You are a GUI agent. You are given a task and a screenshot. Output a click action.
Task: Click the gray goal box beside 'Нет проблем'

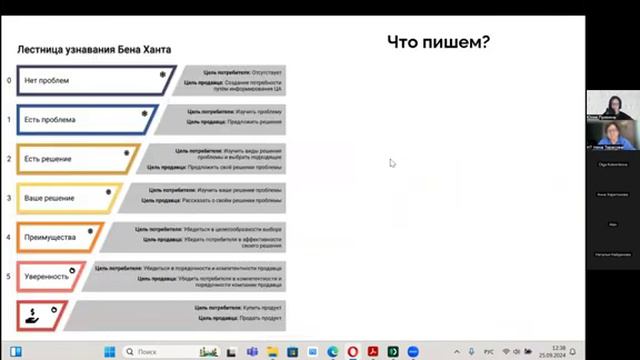pos(229,80)
